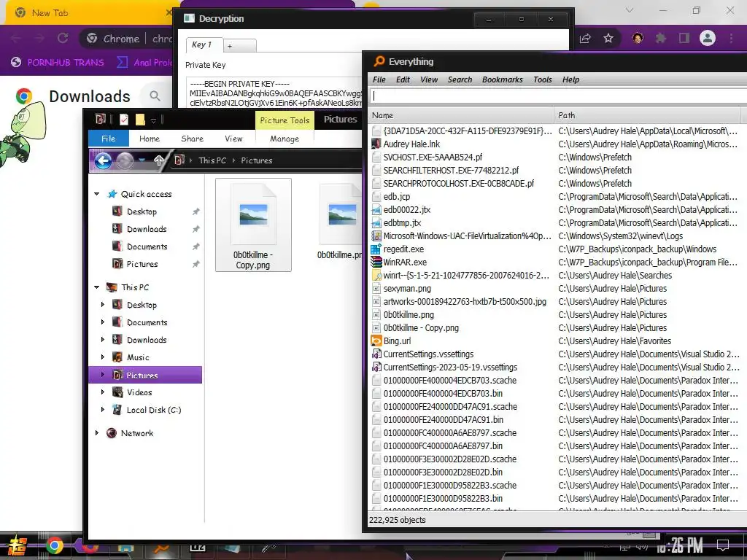Sort results by the Path column header
Screen dimensions: 747x560
pyautogui.click(x=647, y=115)
